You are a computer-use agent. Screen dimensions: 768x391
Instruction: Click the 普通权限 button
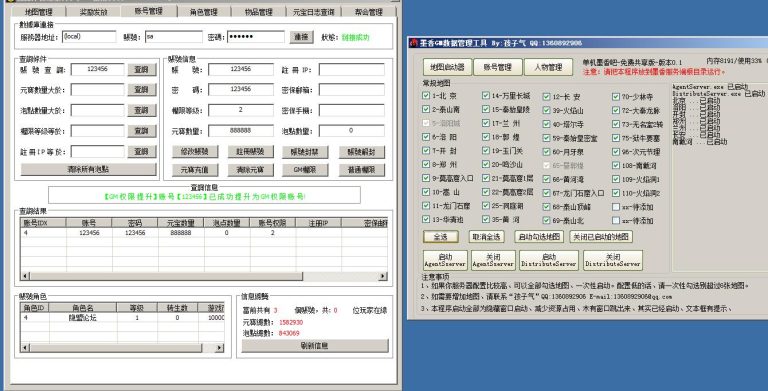point(361,170)
